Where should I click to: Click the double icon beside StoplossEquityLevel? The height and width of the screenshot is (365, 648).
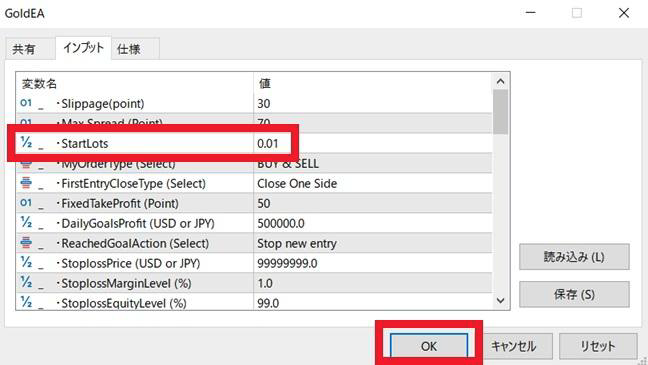coord(26,302)
